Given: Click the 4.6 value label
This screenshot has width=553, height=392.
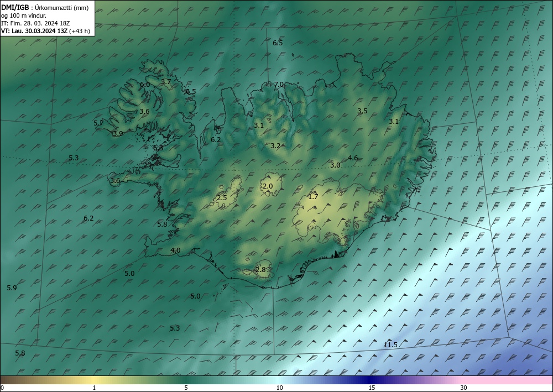Looking at the screenshot, I should 353,158.
